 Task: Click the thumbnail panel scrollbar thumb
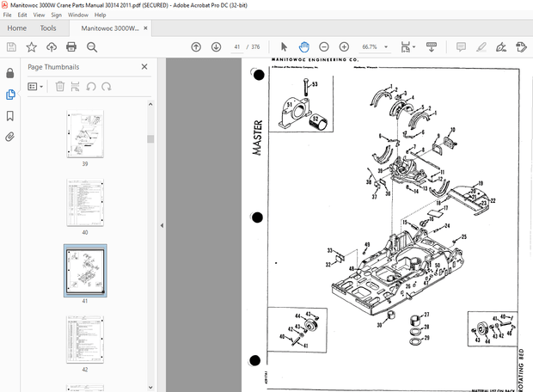[x=150, y=139]
